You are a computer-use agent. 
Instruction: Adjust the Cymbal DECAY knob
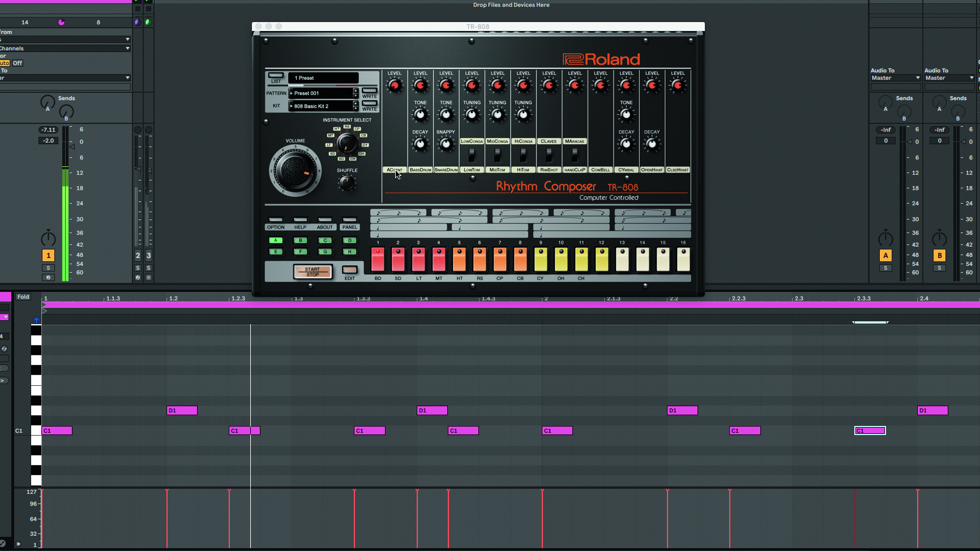coord(626,144)
